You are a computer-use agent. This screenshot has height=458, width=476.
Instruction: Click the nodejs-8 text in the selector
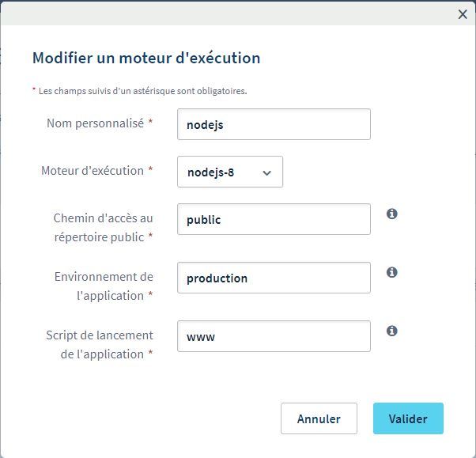(x=210, y=172)
